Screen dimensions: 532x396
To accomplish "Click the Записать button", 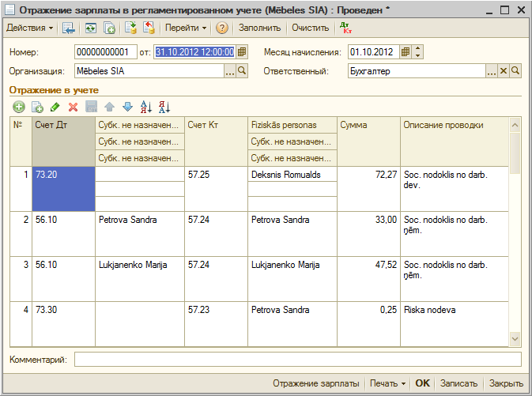I will pyautogui.click(x=458, y=383).
